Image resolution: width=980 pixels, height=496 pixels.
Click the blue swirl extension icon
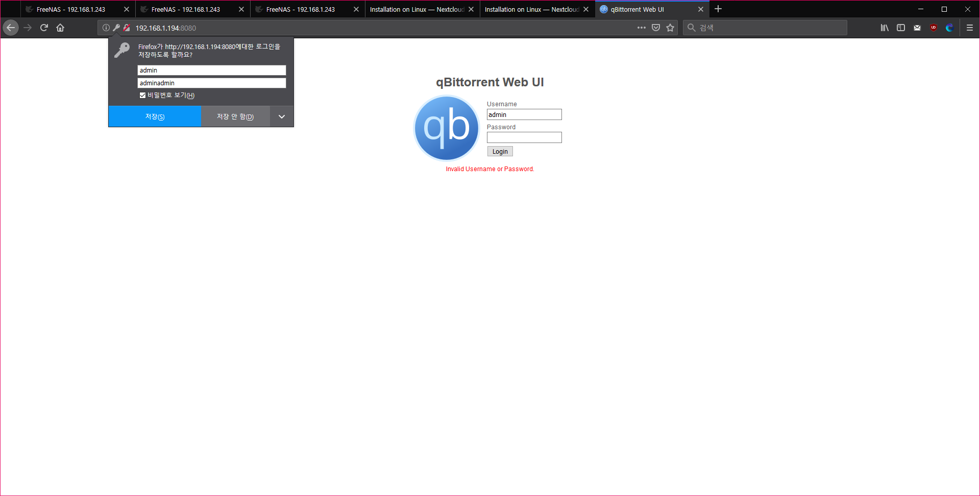point(949,28)
